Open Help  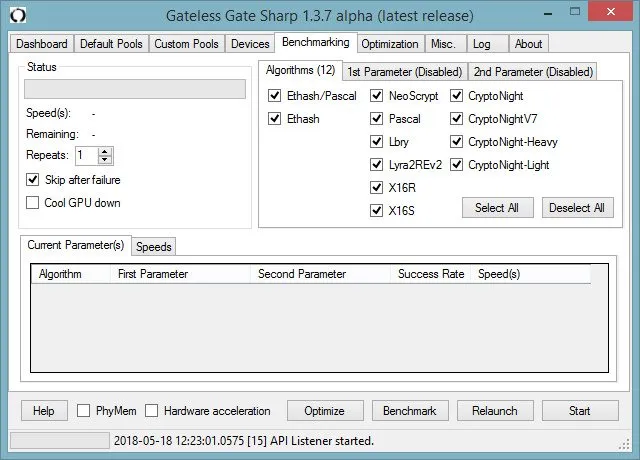click(x=44, y=411)
